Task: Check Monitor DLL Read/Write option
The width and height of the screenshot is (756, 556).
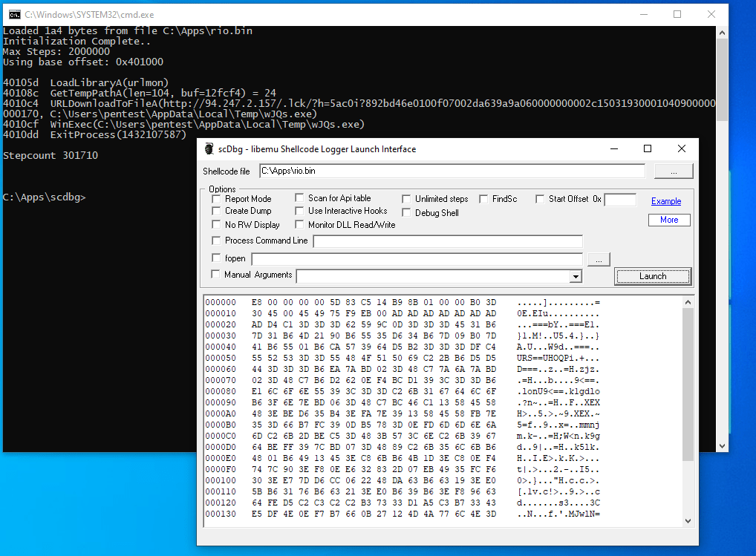Action: 299,224
